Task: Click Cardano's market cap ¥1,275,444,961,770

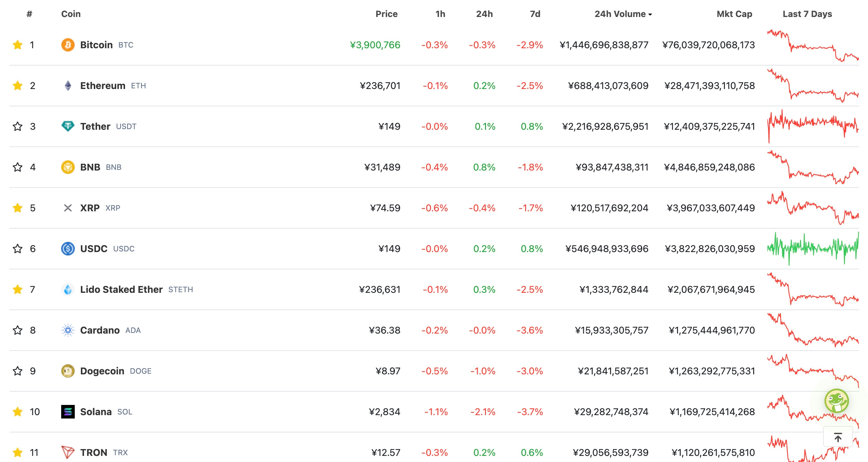Action: pyautogui.click(x=712, y=330)
